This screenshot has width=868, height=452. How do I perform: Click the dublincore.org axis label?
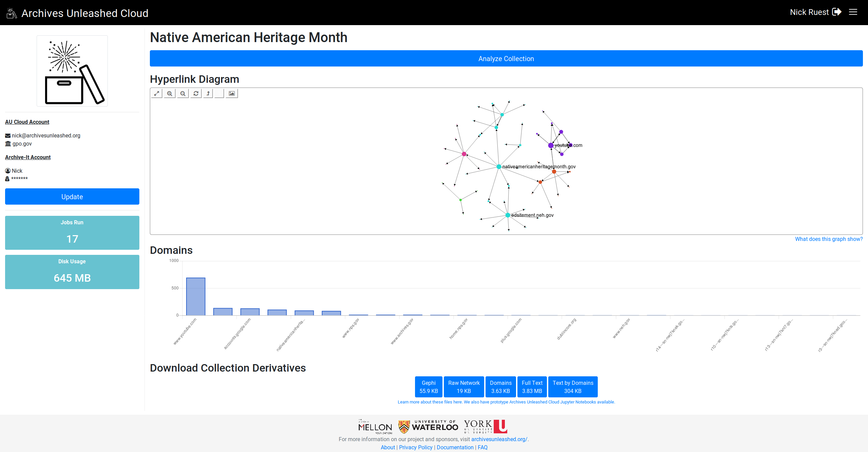point(567,329)
